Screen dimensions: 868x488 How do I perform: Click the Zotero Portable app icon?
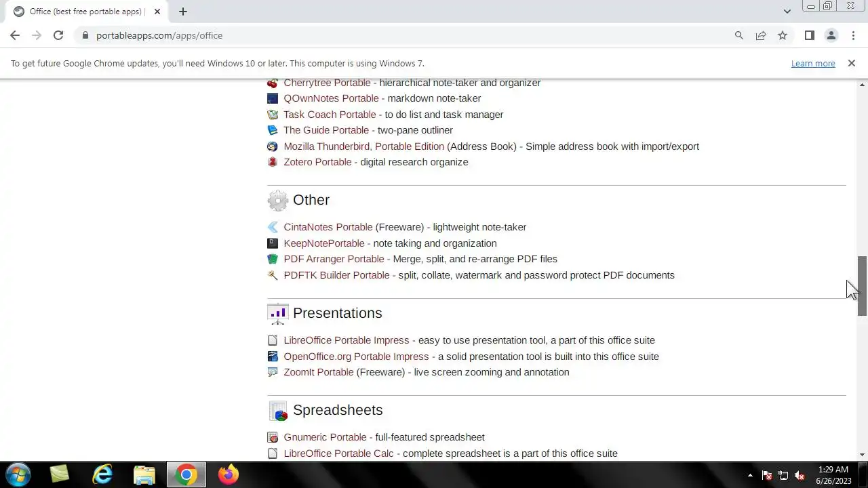(273, 162)
